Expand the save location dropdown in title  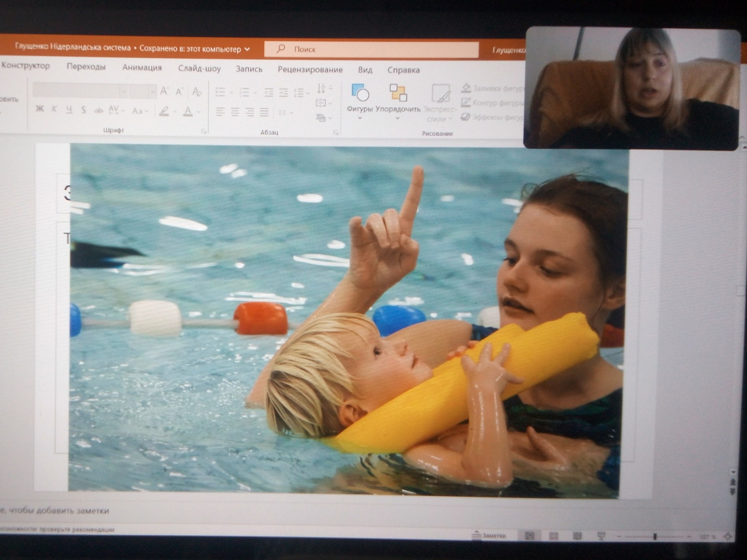(x=247, y=49)
